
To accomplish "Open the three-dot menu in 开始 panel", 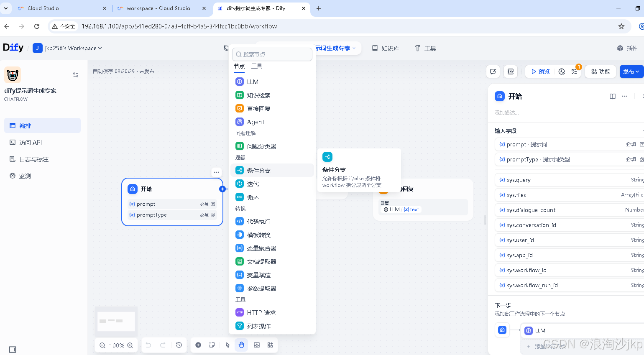I will (x=624, y=96).
